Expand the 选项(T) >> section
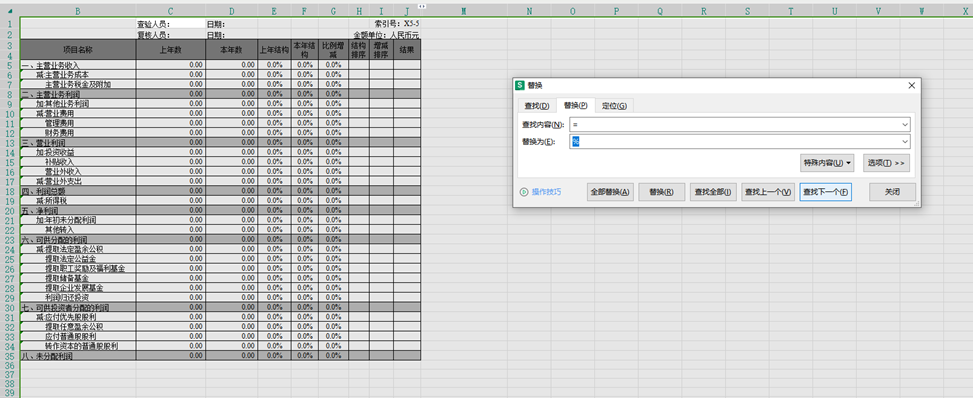Image resolution: width=973 pixels, height=398 pixels. point(886,163)
